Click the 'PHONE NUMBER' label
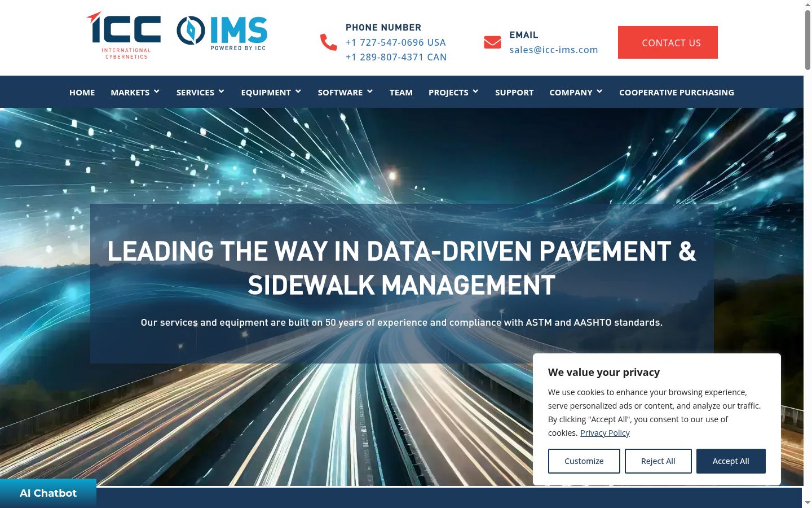Image resolution: width=812 pixels, height=508 pixels. coord(383,27)
